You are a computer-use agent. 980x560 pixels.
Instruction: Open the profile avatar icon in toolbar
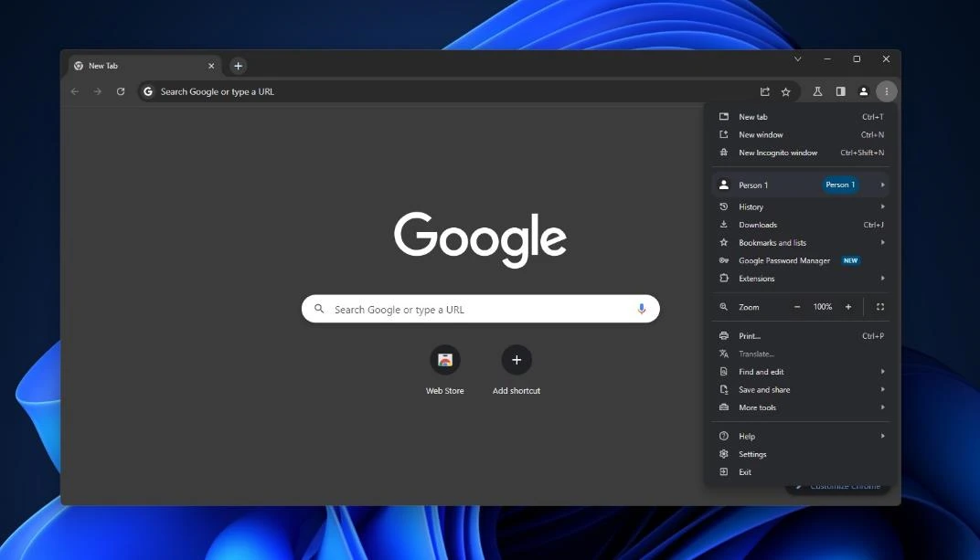coord(863,91)
